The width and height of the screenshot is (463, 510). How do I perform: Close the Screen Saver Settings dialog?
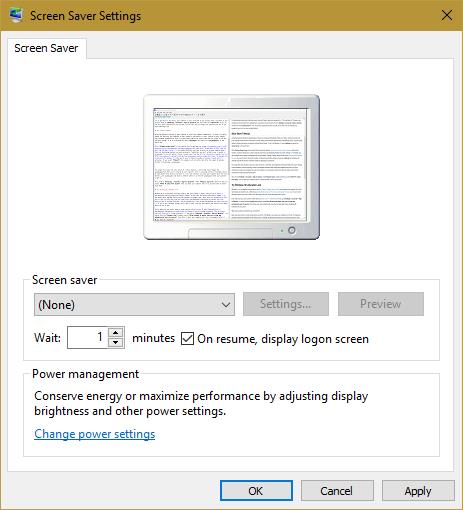click(x=447, y=15)
